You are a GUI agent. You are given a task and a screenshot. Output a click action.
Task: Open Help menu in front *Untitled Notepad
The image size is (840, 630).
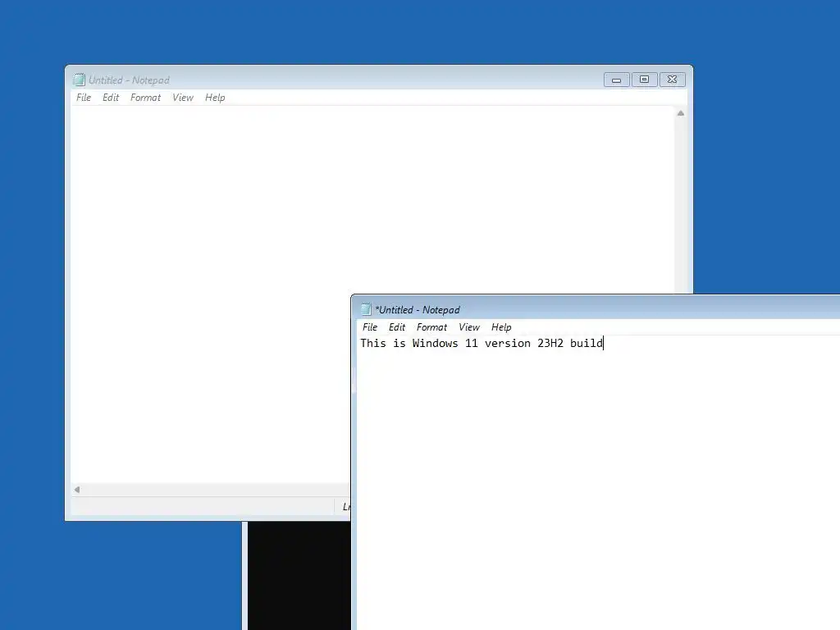pyautogui.click(x=501, y=327)
